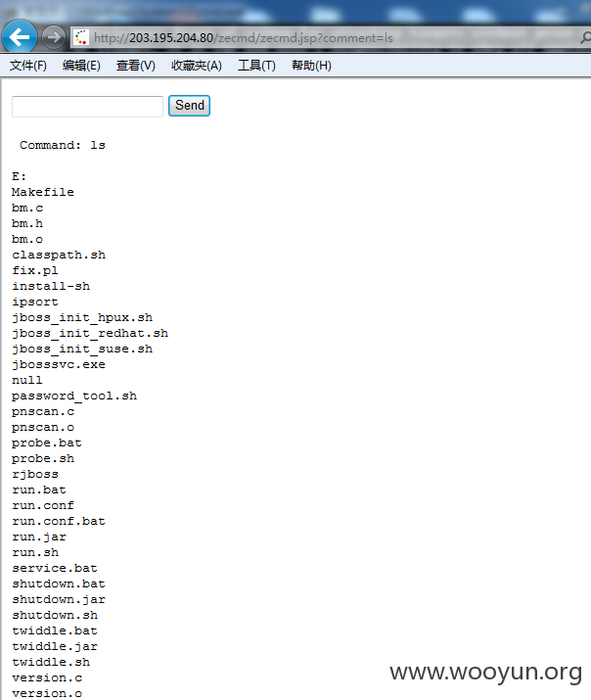Click the search magnifier icon at address bar end

click(x=585, y=38)
